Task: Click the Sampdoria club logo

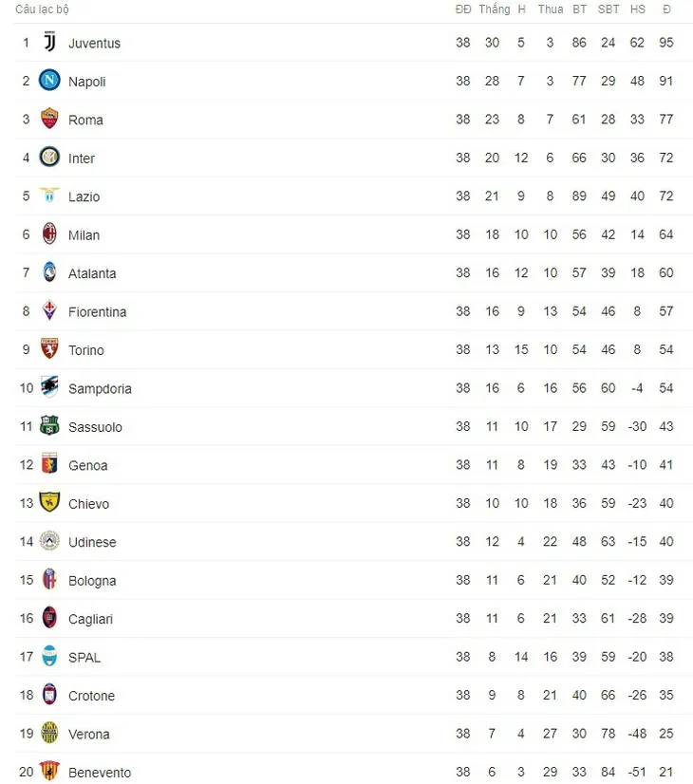Action: tap(49, 388)
